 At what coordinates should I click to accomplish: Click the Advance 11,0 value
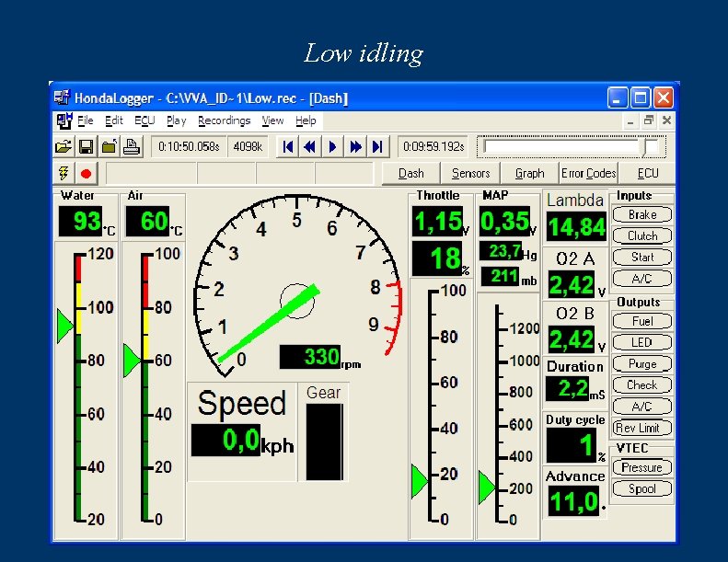coord(574,501)
